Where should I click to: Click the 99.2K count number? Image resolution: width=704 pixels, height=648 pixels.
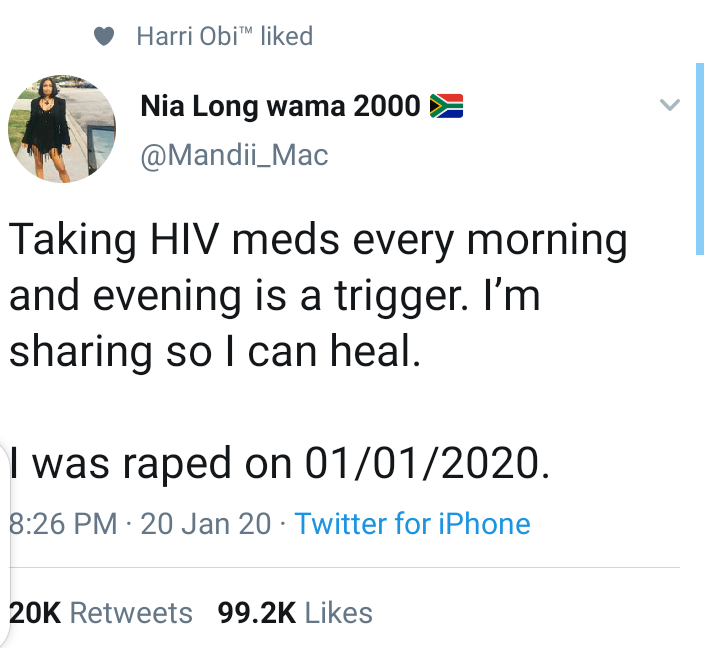[257, 613]
